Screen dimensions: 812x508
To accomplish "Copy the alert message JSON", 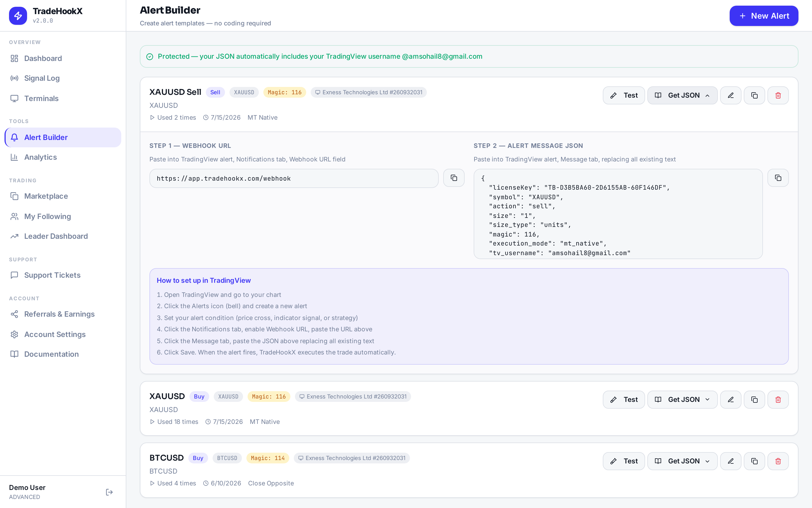I will pyautogui.click(x=778, y=178).
